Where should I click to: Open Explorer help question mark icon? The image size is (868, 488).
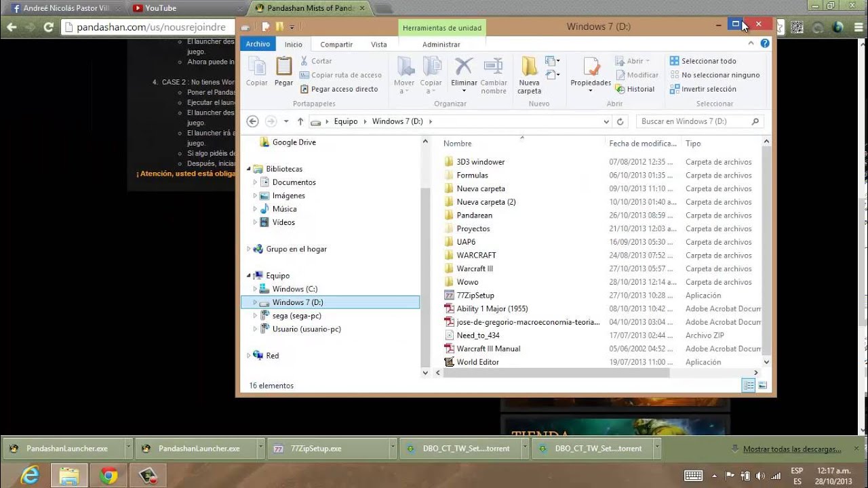tap(765, 43)
